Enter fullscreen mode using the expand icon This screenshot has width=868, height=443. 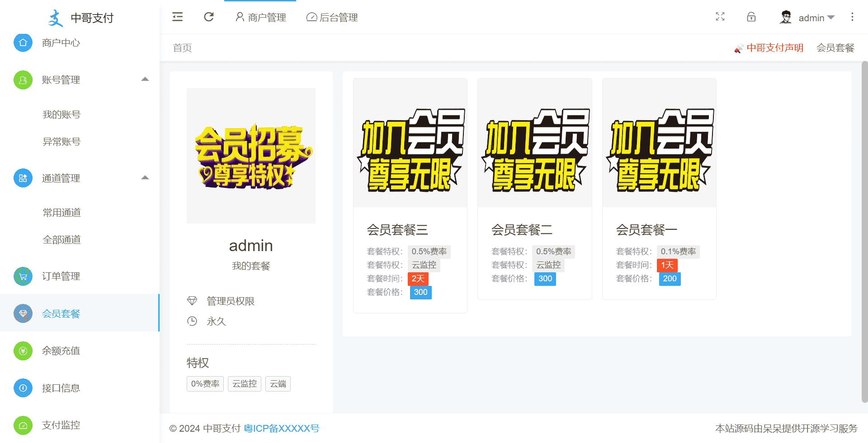720,17
